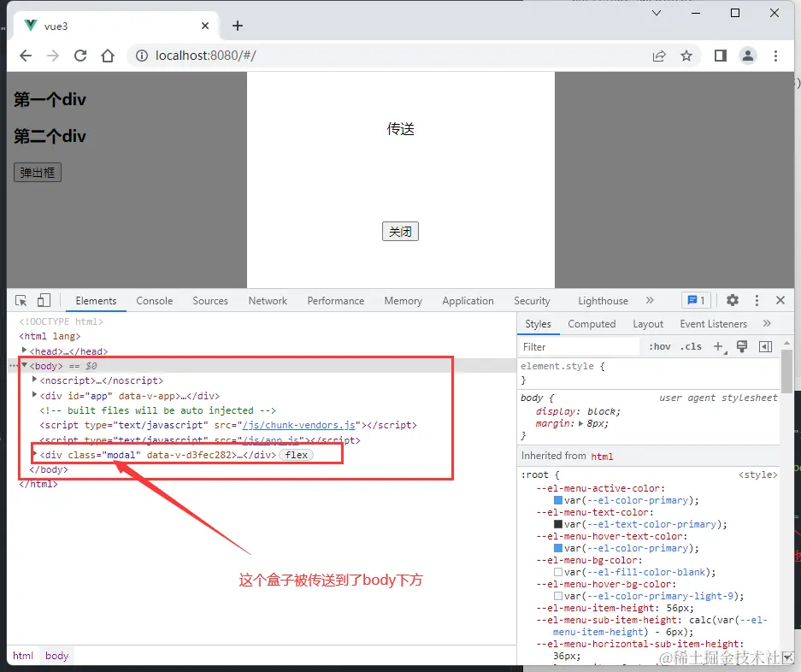This screenshot has height=672, width=801.
Task: Open the browser side panel
Action: coord(721,56)
